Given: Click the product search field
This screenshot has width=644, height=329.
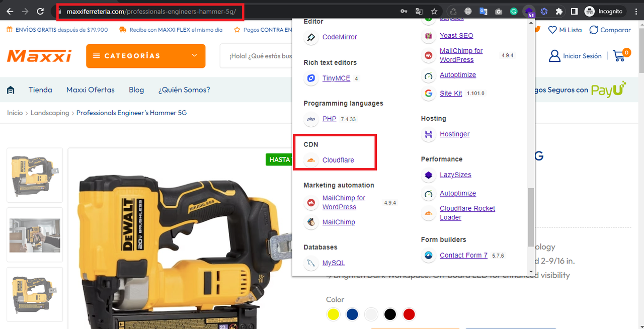Looking at the screenshot, I should click(257, 56).
